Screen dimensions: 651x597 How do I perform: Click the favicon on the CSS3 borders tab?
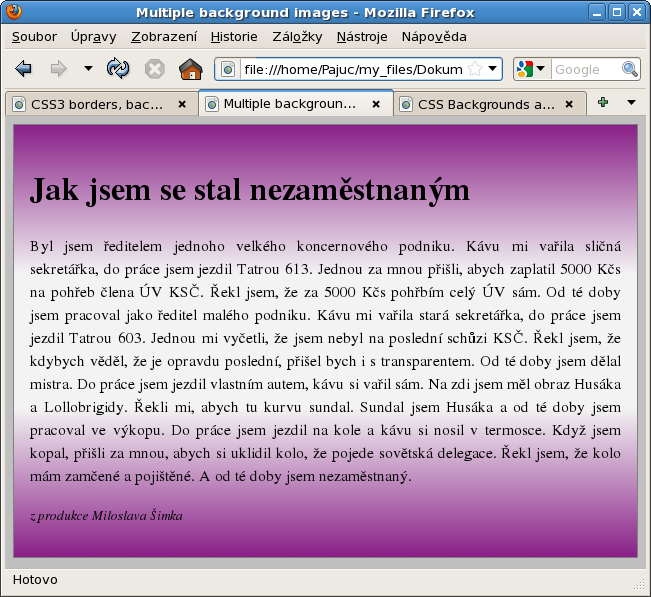click(x=19, y=104)
